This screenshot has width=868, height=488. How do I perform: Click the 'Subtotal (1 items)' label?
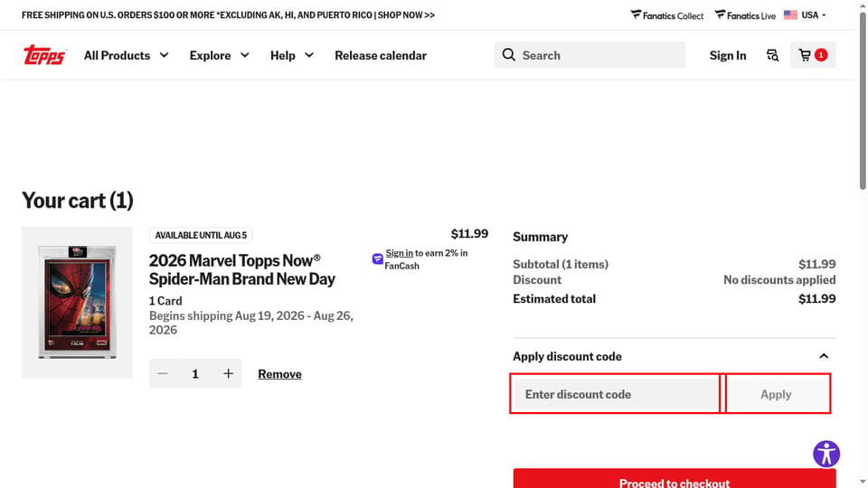pyautogui.click(x=561, y=265)
